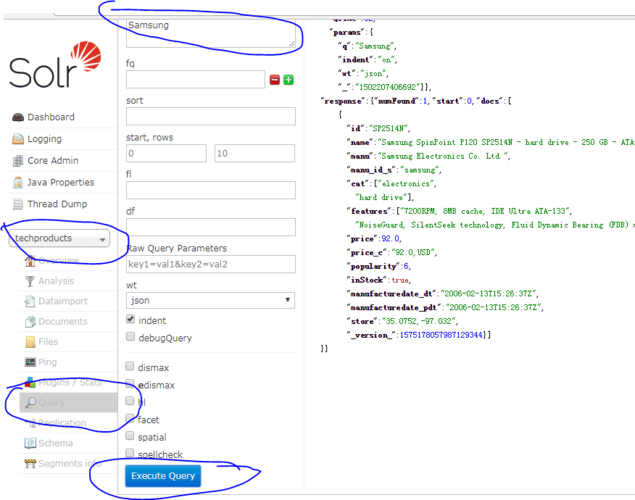Click the Files folder icon
The width and height of the screenshot is (635, 500).
pyautogui.click(x=30, y=342)
